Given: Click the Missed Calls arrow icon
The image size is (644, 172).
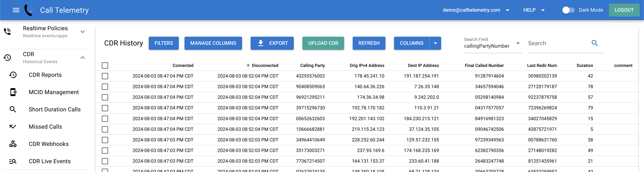Looking at the screenshot, I should (x=13, y=127).
